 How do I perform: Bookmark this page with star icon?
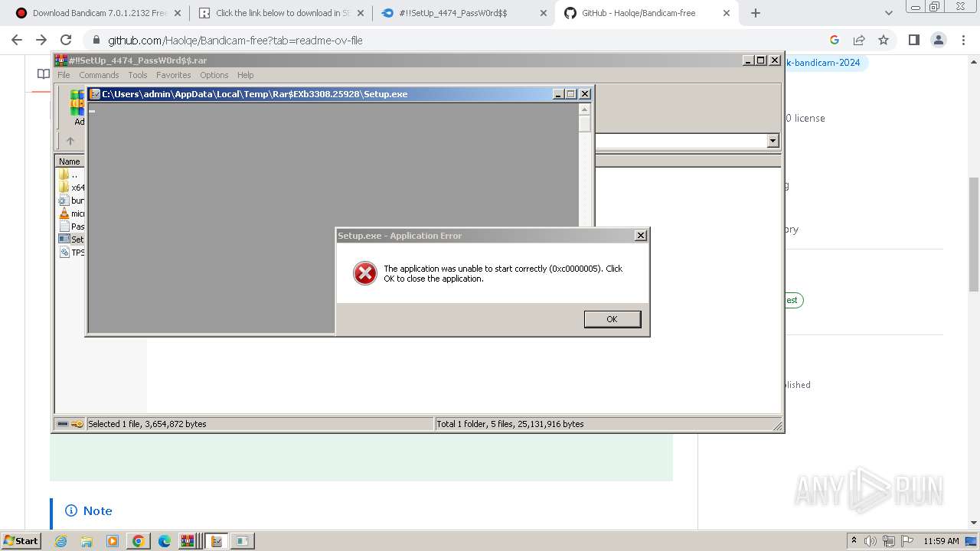click(884, 41)
